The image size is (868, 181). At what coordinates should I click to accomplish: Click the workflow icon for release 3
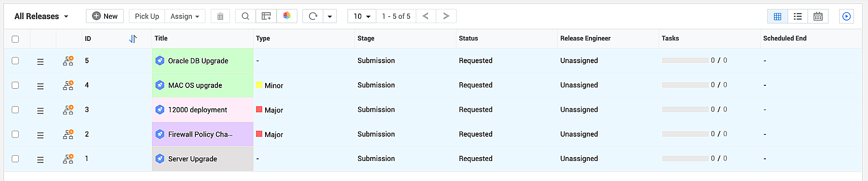68,110
